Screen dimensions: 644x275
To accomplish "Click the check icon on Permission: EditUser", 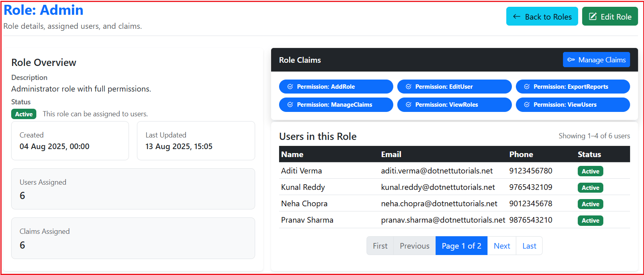I will coord(408,87).
